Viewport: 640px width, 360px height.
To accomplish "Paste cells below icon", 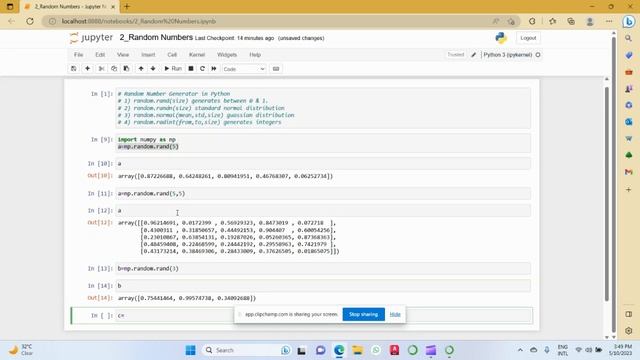I will click(127, 69).
